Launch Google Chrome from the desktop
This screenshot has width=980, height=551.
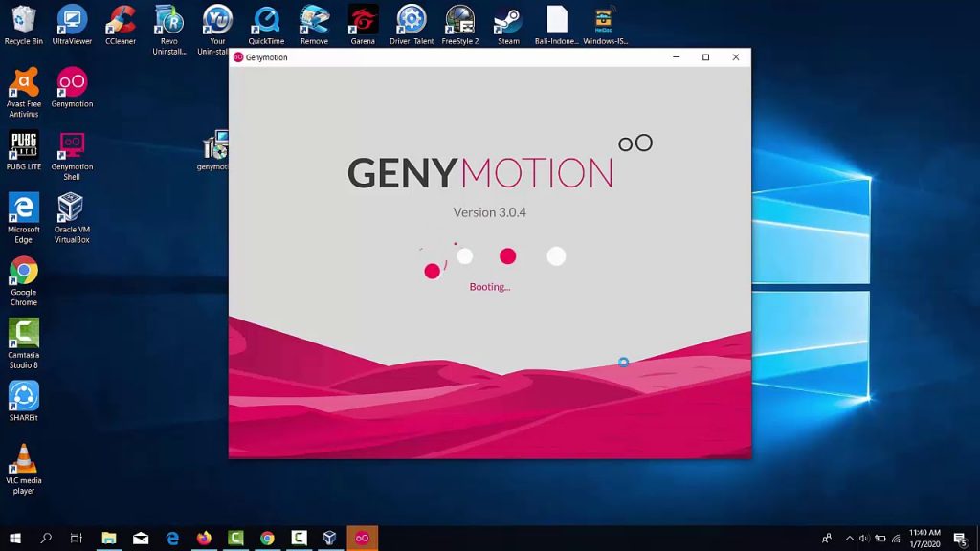click(x=24, y=273)
